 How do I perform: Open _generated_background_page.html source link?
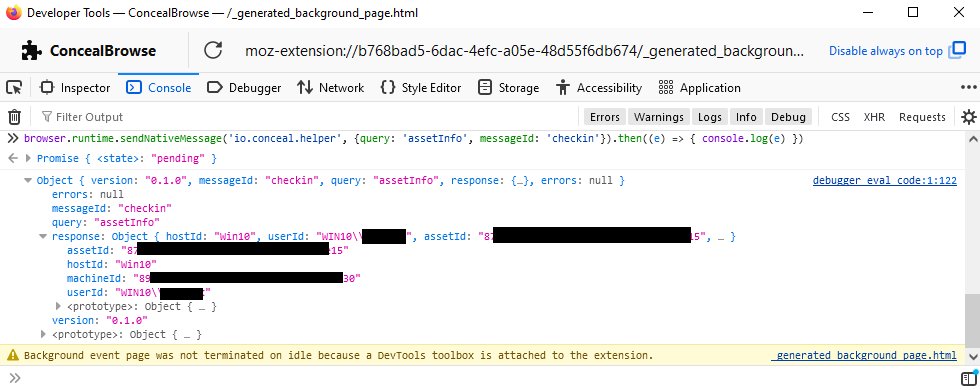click(864, 356)
